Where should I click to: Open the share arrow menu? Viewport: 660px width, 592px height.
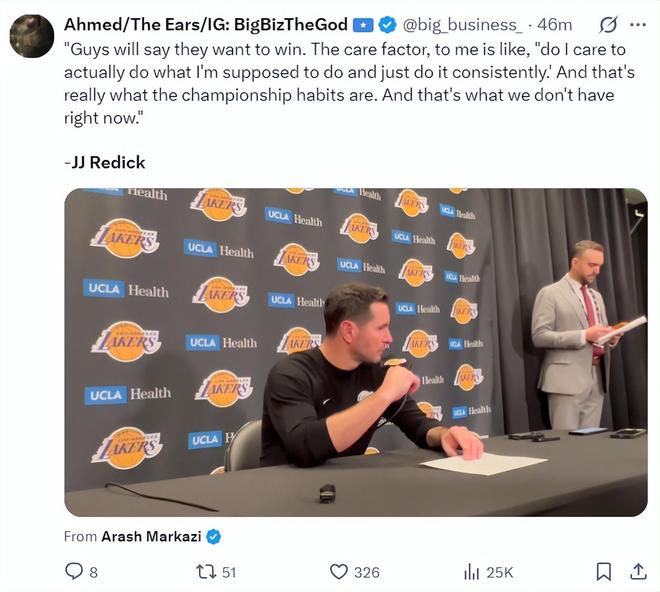coord(637,572)
